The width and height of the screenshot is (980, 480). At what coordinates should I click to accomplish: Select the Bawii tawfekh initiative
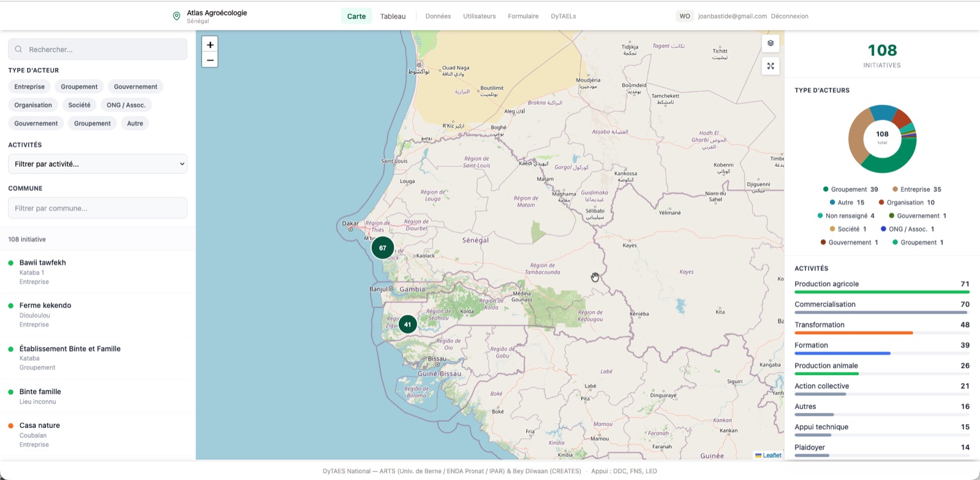click(97, 272)
